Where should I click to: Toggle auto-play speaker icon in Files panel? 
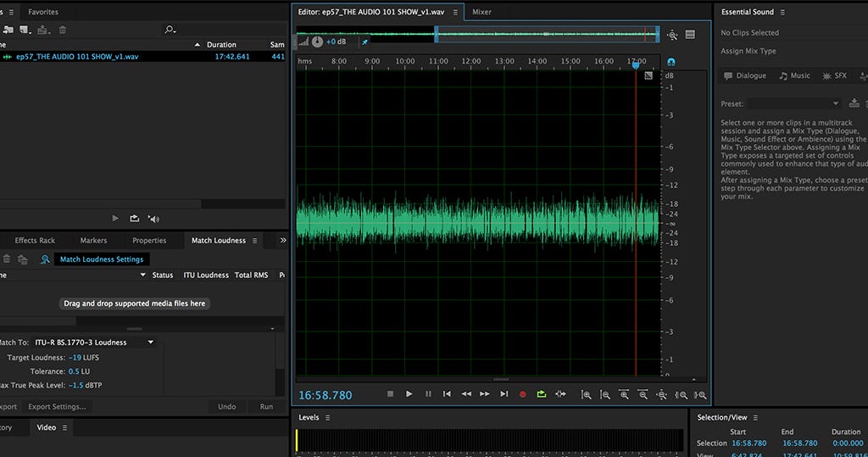[x=154, y=219]
